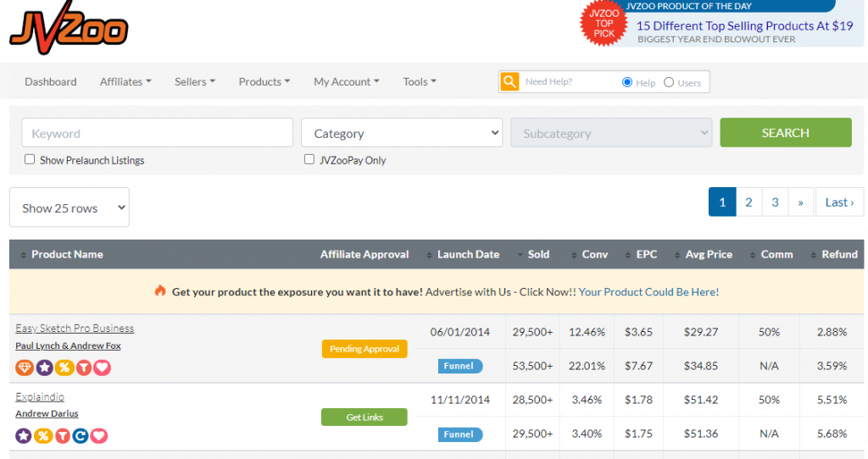Click the 11/11/2014 launch date cell

[460, 399]
